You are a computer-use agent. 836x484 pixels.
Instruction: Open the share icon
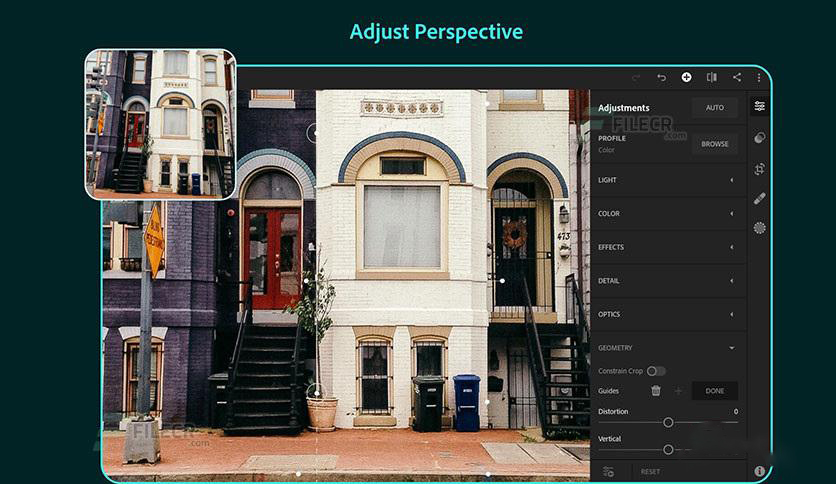pos(736,77)
